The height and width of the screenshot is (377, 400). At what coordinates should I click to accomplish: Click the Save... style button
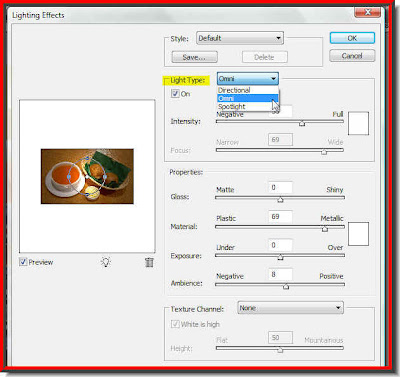coord(194,57)
